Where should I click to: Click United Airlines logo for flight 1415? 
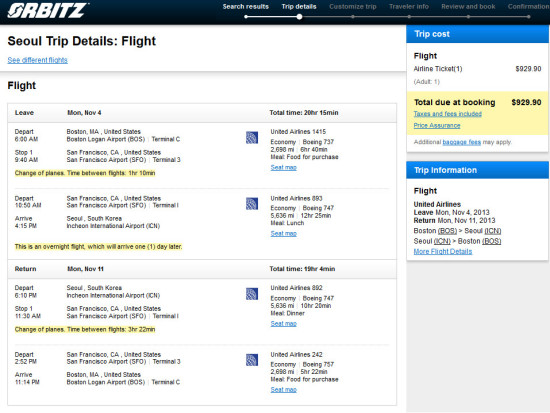click(x=252, y=138)
